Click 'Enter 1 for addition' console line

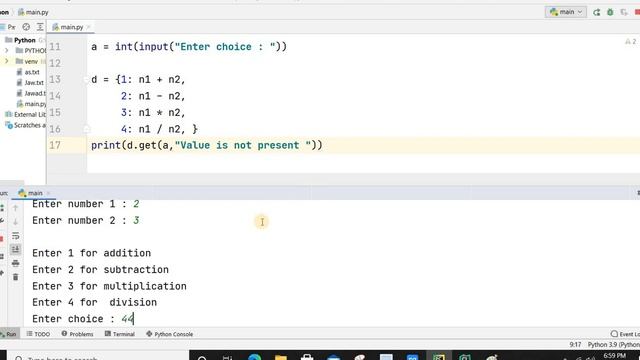pyautogui.click(x=91, y=253)
